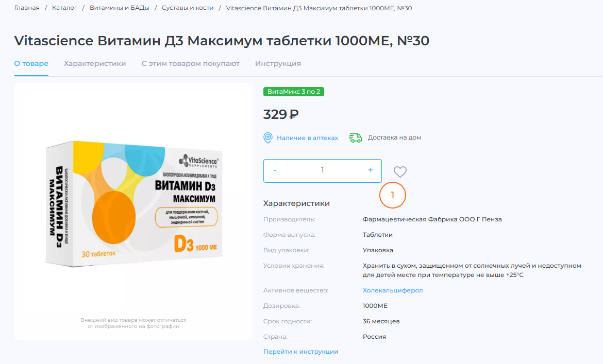Increase quantity with the plus button
This screenshot has width=603, height=364.
(370, 170)
